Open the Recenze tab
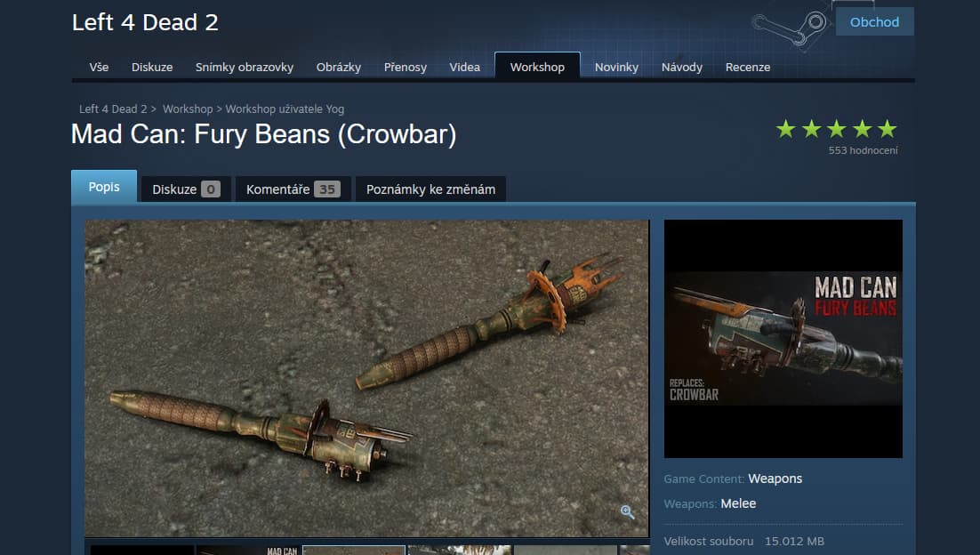 coord(748,67)
